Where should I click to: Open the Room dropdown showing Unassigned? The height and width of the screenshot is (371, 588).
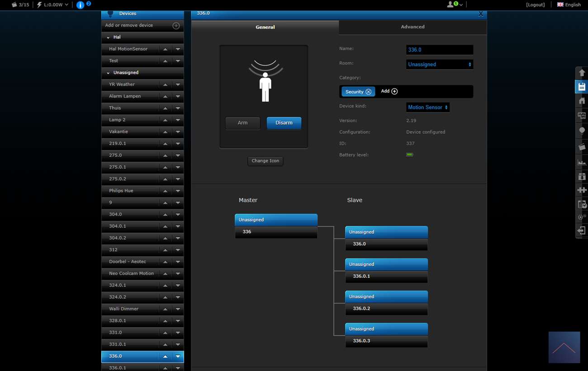(439, 65)
